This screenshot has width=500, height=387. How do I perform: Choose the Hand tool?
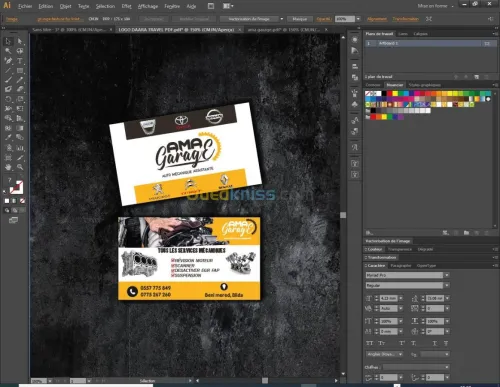click(x=8, y=167)
